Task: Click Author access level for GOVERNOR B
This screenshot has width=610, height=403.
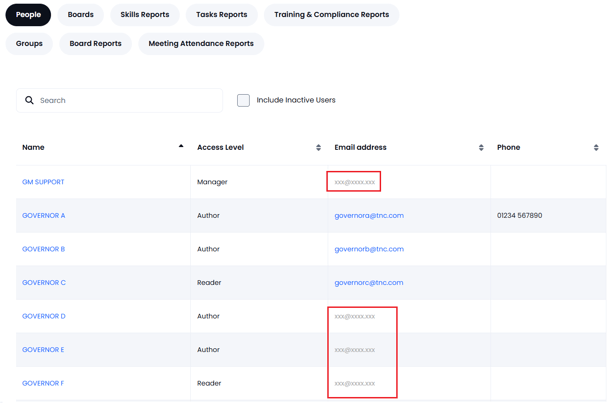Action: (x=208, y=249)
